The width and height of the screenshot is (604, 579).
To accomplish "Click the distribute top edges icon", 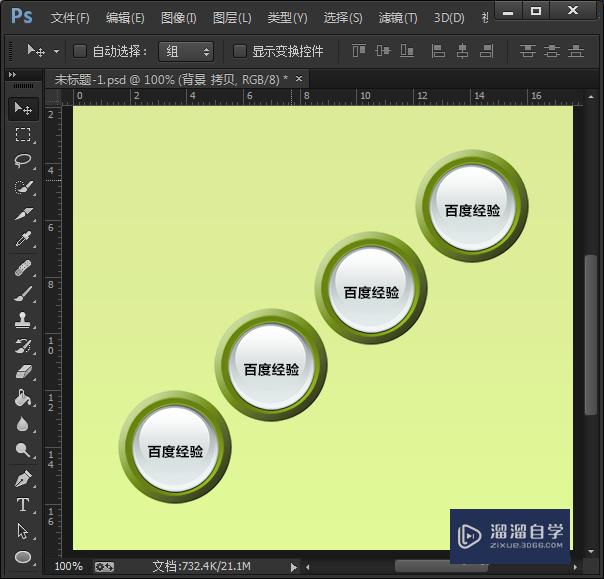I will click(527, 50).
